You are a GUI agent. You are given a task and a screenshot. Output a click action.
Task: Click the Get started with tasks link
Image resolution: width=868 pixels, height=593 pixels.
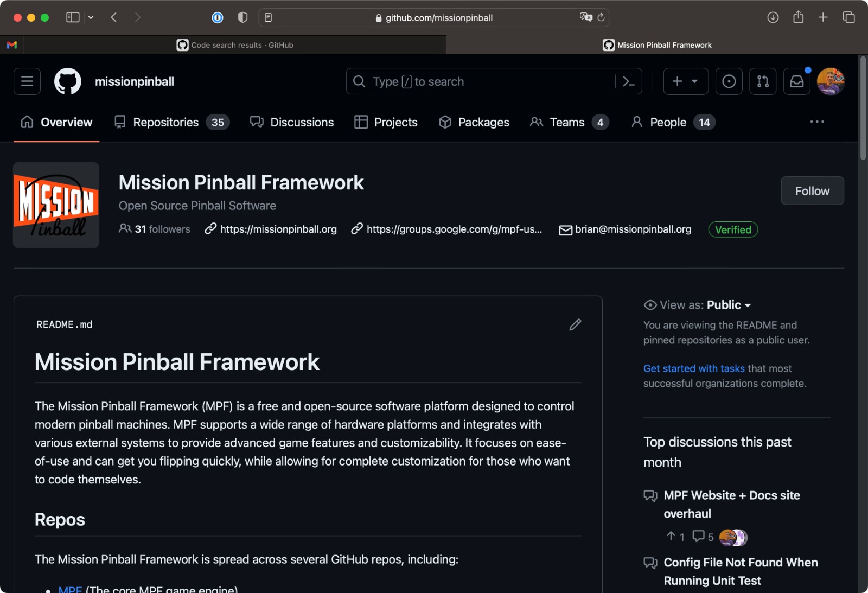coord(694,368)
